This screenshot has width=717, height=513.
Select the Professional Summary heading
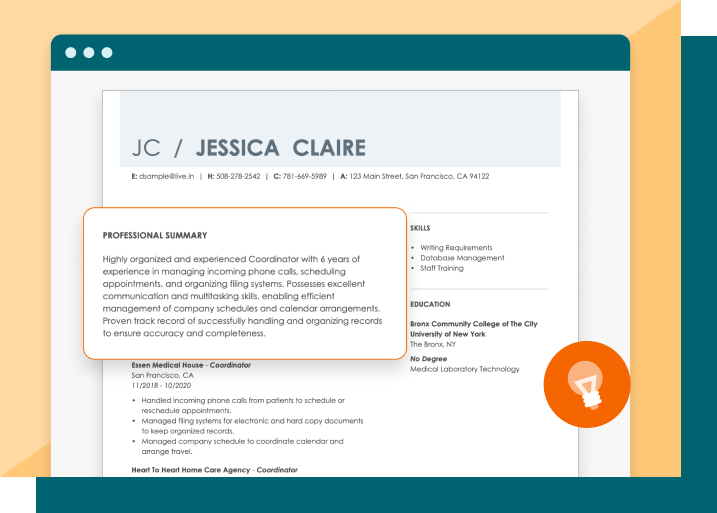click(x=155, y=236)
